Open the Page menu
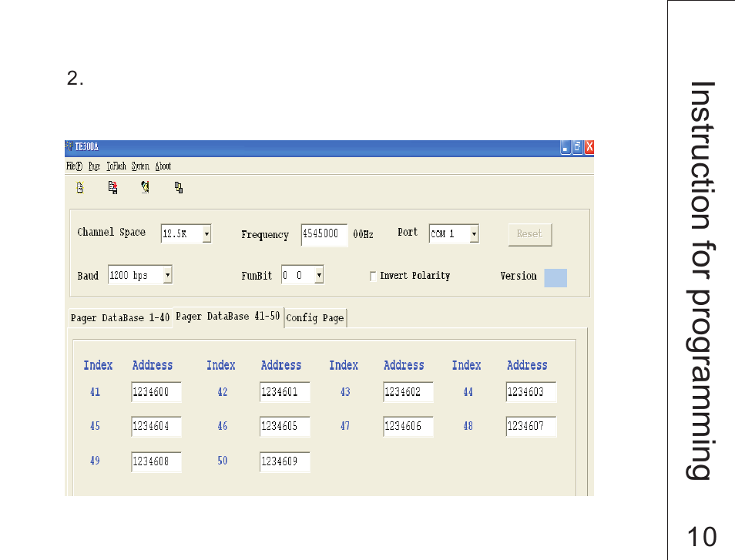Viewport: 735px width, 560px height. coord(94,166)
